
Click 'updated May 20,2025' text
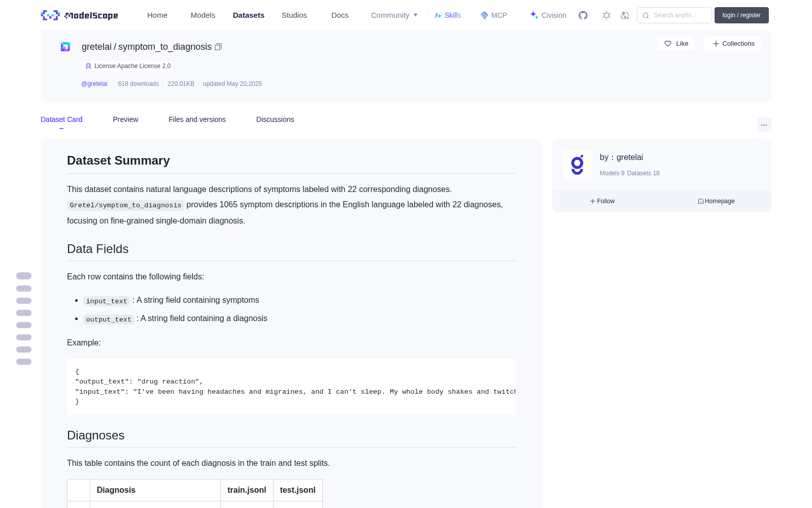tap(232, 84)
